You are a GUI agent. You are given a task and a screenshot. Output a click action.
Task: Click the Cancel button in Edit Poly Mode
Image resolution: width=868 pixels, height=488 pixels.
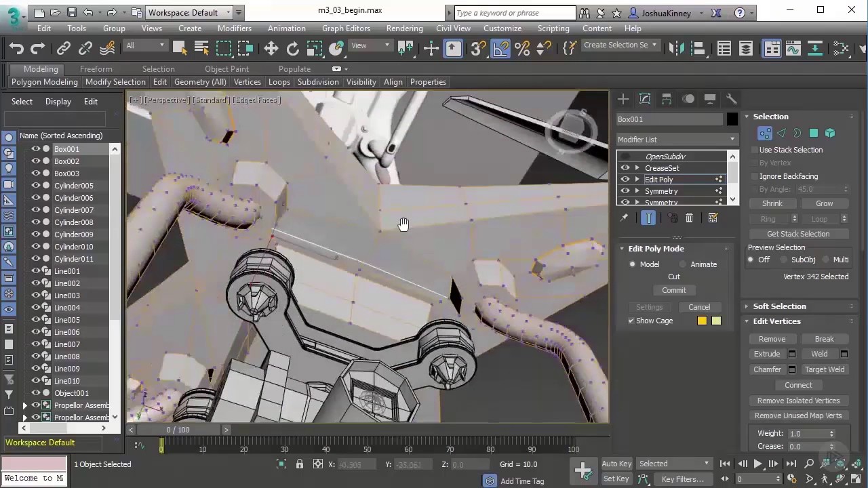699,307
